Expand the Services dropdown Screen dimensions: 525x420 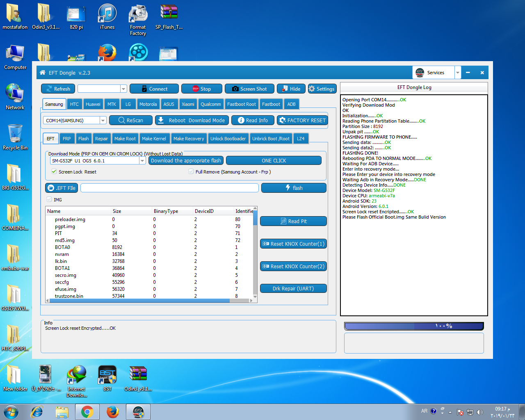(457, 73)
